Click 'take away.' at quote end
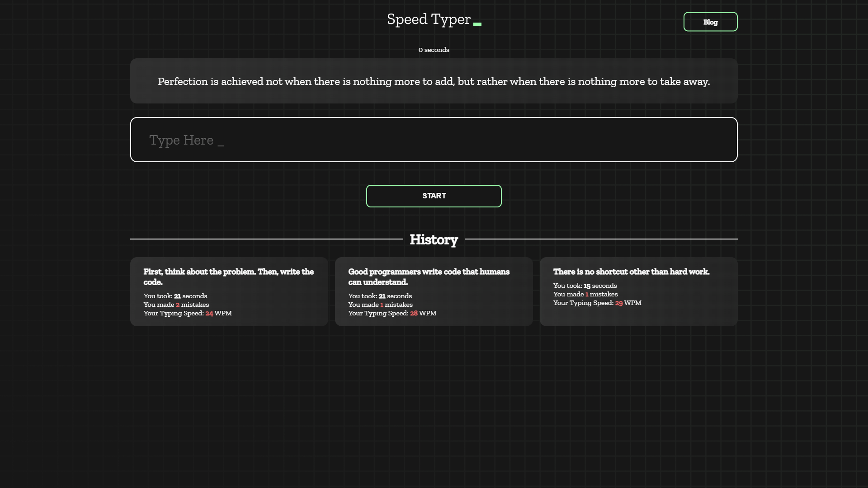This screenshot has height=488, width=868. [684, 81]
